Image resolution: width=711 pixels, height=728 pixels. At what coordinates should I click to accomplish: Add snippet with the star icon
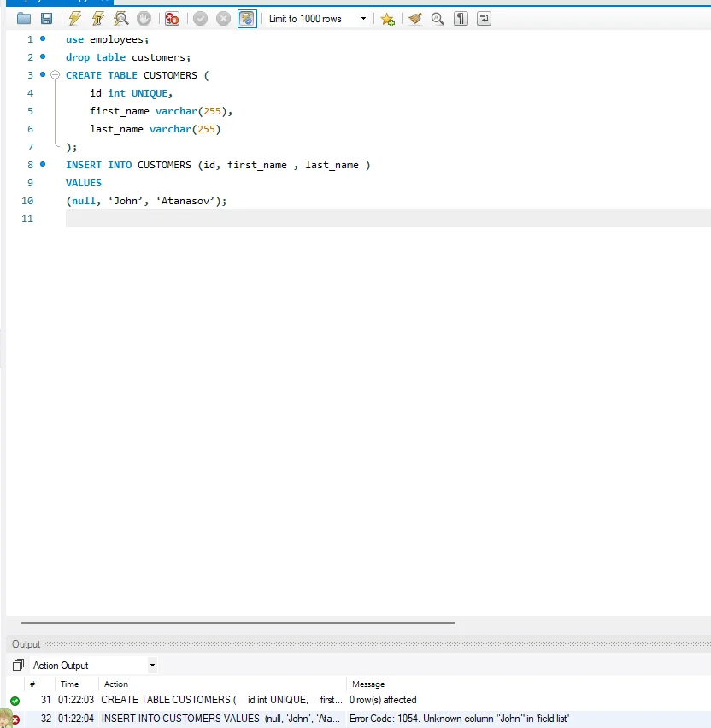[387, 19]
